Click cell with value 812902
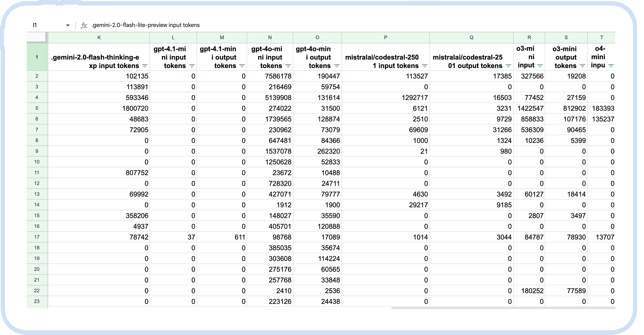Image resolution: width=644 pixels, height=335 pixels. [566, 108]
